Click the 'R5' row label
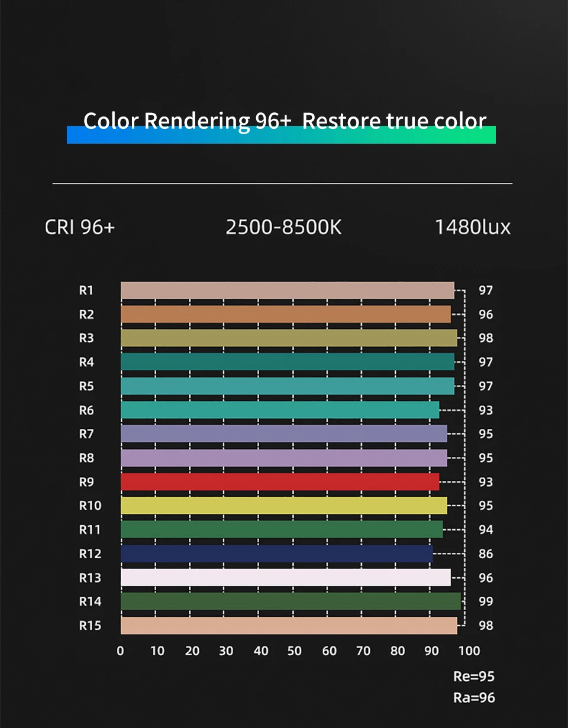Screen dimensions: 568x728 [86, 386]
